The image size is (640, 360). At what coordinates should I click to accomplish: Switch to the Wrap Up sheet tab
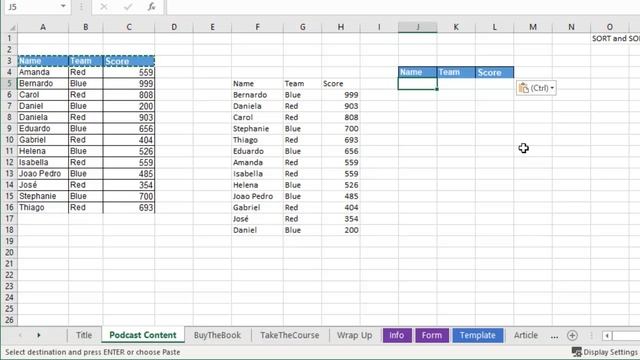[x=354, y=335]
